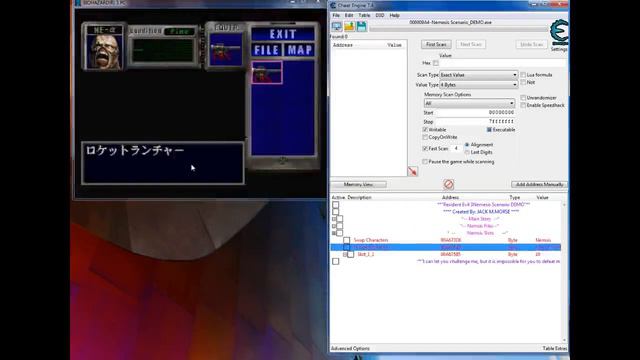Enable the Unrandomizer checkbox
The width and height of the screenshot is (640, 360).
[523, 98]
